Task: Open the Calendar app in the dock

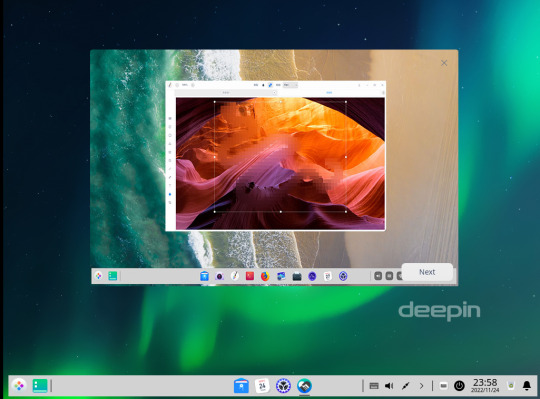Action: pyautogui.click(x=262, y=386)
